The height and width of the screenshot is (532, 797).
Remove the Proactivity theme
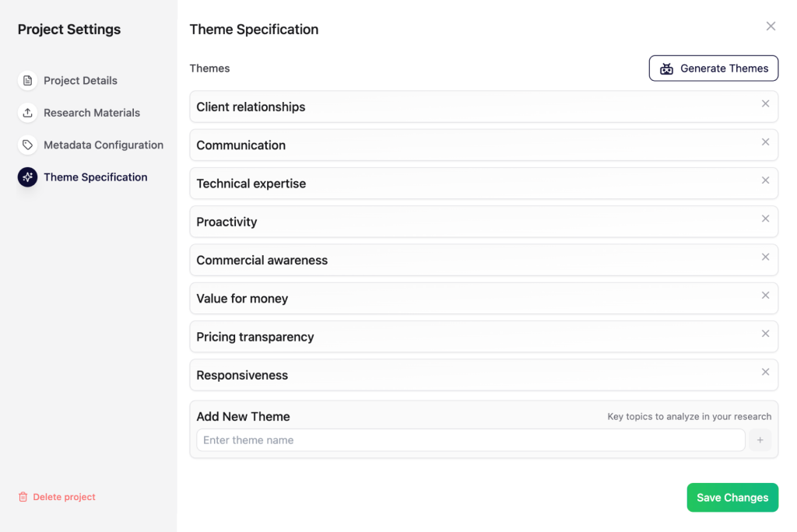pyautogui.click(x=765, y=219)
